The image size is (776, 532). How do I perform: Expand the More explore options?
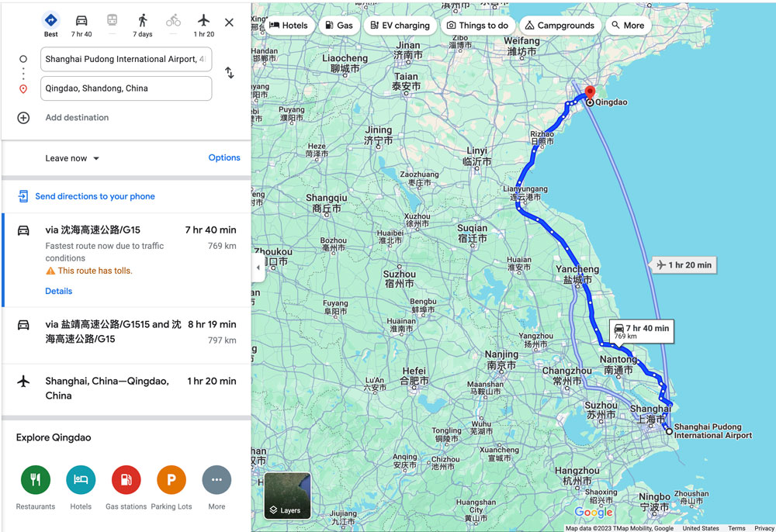tap(217, 479)
